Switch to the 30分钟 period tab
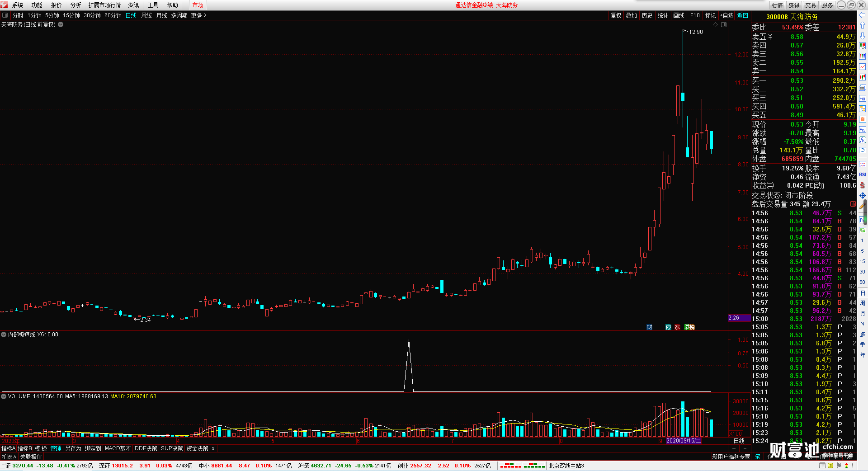 click(92, 15)
